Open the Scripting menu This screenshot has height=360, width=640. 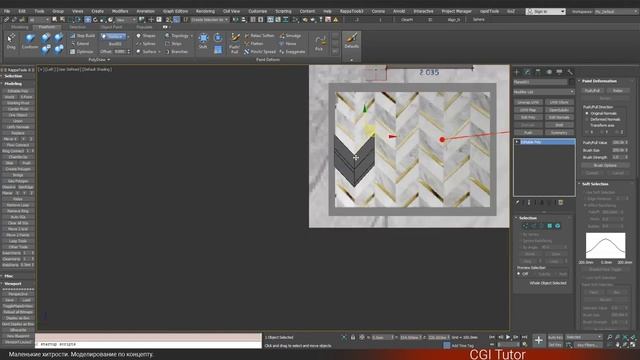pyautogui.click(x=283, y=11)
